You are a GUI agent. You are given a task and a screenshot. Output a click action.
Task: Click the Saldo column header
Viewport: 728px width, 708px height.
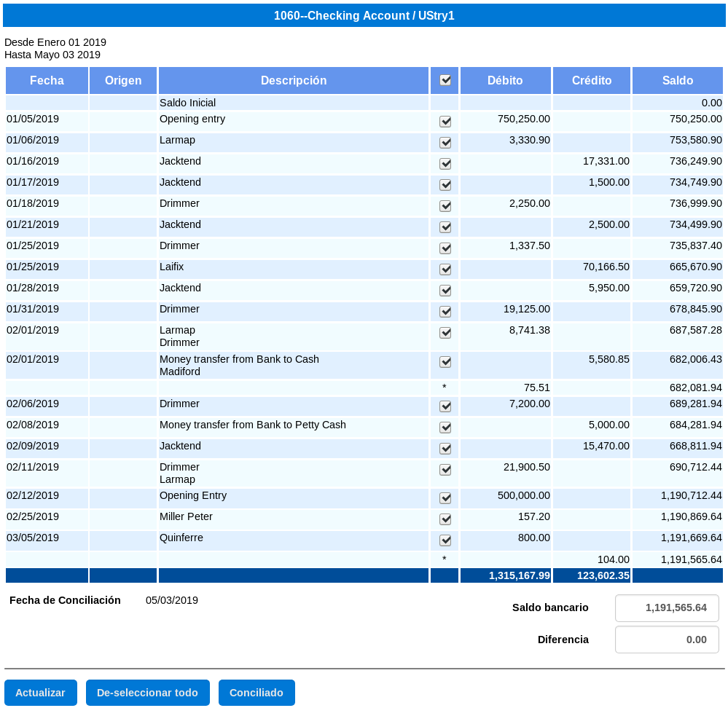tap(677, 81)
